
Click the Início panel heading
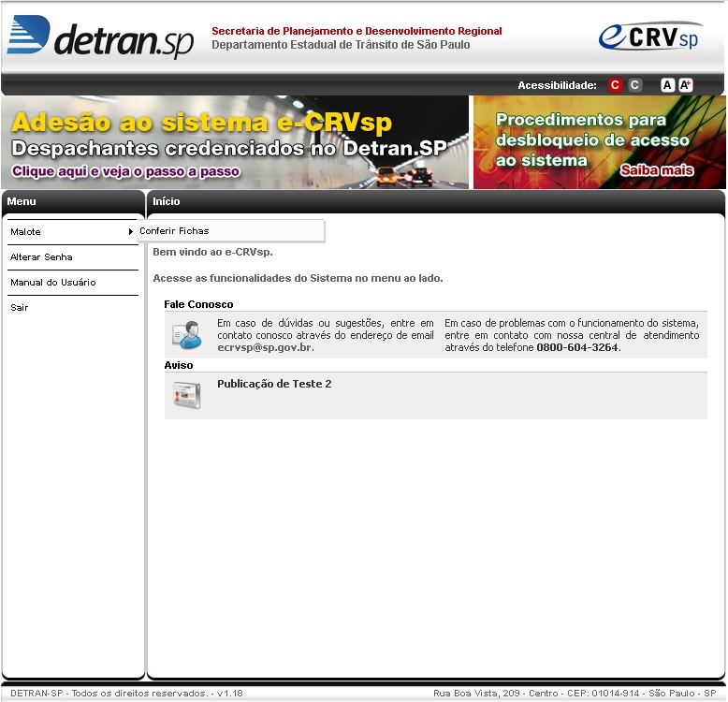pyautogui.click(x=167, y=201)
